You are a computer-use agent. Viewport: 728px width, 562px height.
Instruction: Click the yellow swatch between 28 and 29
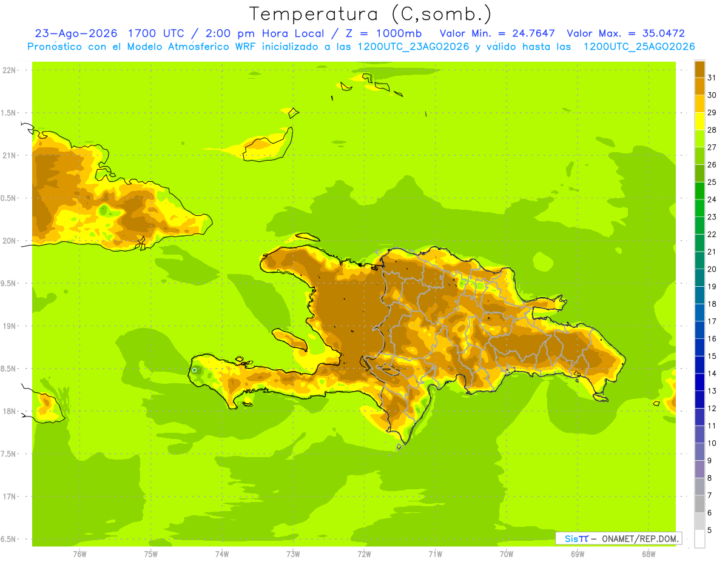coord(699,121)
